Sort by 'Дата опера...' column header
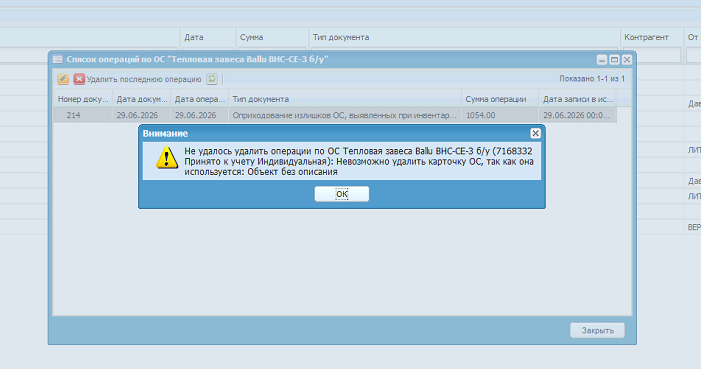 (200, 99)
